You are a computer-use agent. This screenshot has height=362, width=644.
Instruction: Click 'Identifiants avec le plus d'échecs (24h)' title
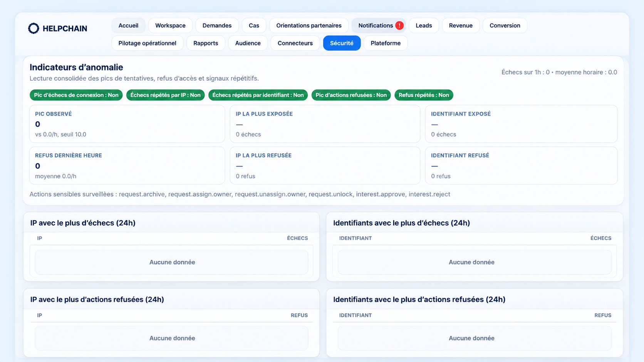point(401,223)
